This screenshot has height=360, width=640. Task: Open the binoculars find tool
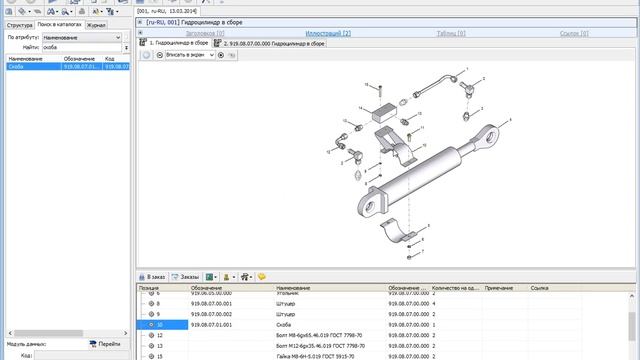click(x=50, y=11)
